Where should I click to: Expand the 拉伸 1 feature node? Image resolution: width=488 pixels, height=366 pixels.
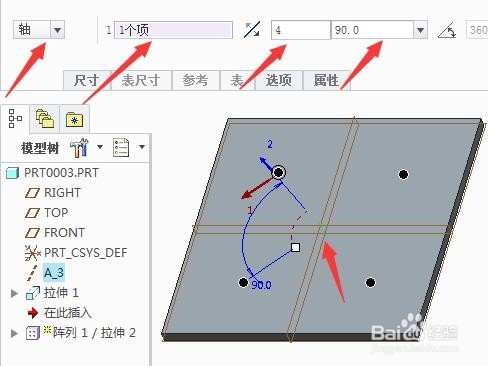tap(14, 293)
